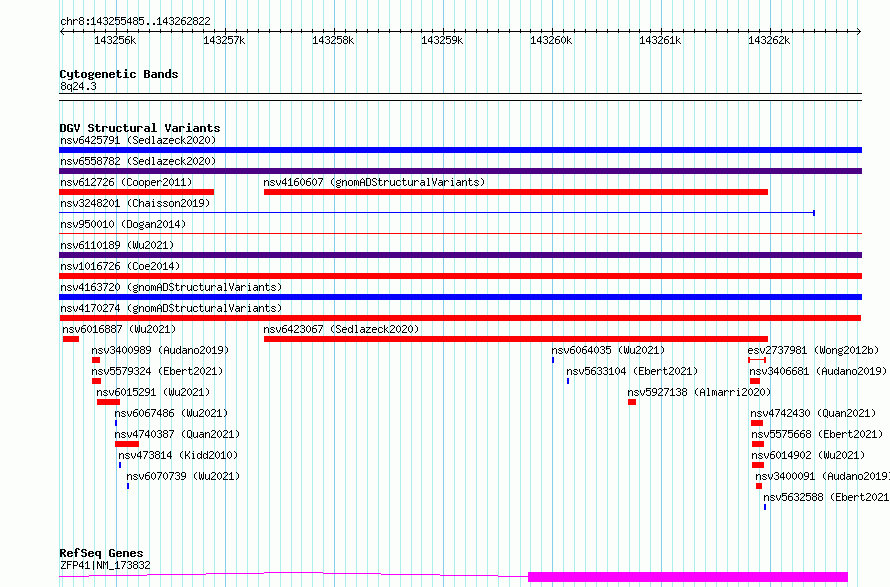Open nsv6014902 (Wu2021) variant label

tap(808, 455)
